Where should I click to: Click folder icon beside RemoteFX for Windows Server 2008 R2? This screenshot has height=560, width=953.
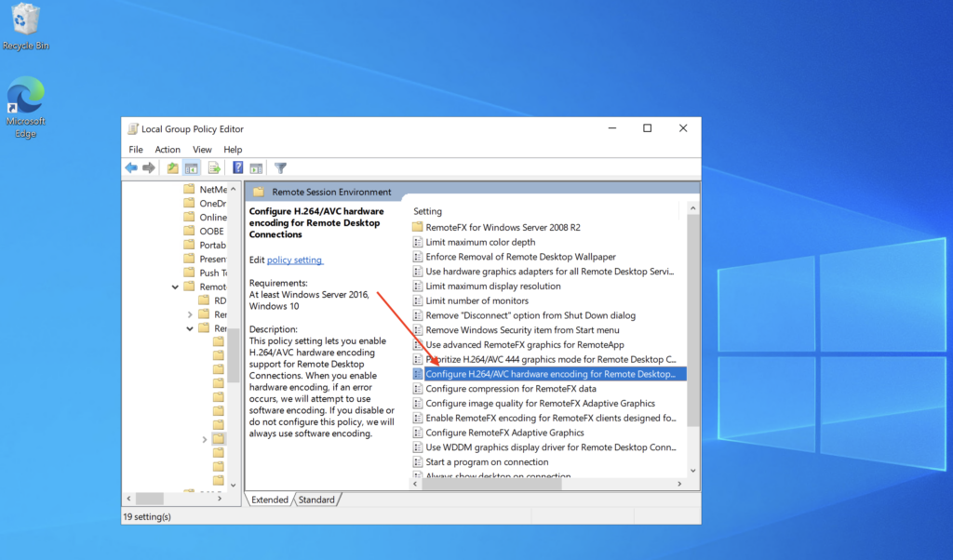pos(418,227)
